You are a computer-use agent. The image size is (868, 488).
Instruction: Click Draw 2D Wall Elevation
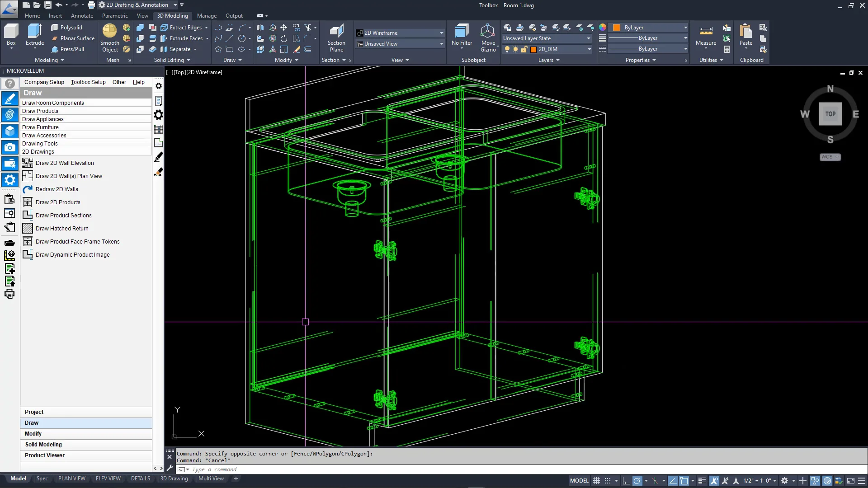64,163
